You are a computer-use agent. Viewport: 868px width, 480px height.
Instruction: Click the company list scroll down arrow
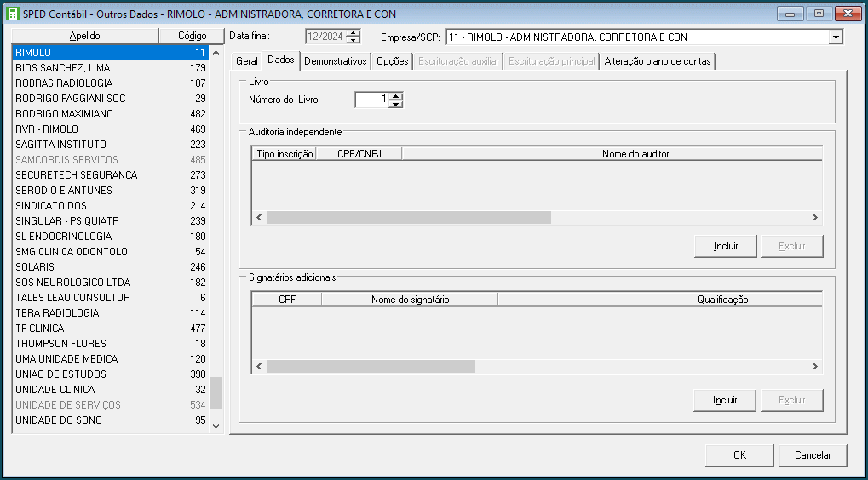(216, 426)
